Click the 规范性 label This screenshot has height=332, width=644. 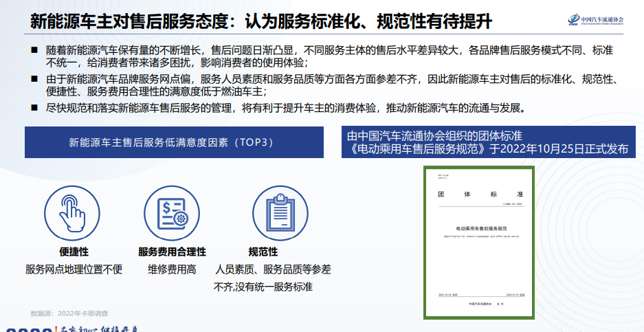pos(263,252)
